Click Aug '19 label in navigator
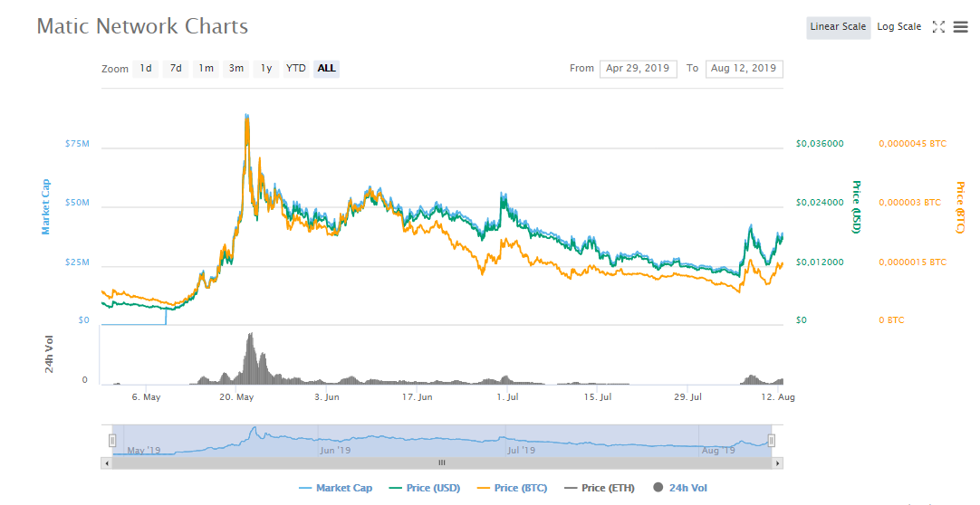Image resolution: width=980 pixels, height=505 pixels. coord(719,450)
